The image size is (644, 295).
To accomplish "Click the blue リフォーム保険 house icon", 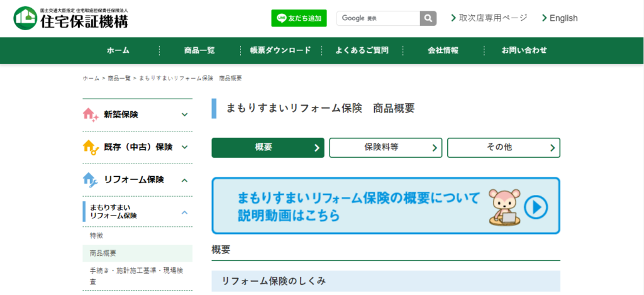I will [x=91, y=180].
